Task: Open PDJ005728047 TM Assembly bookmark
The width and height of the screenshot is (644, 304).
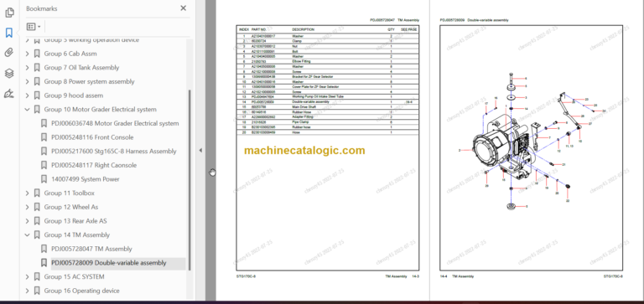Action: pos(91,249)
